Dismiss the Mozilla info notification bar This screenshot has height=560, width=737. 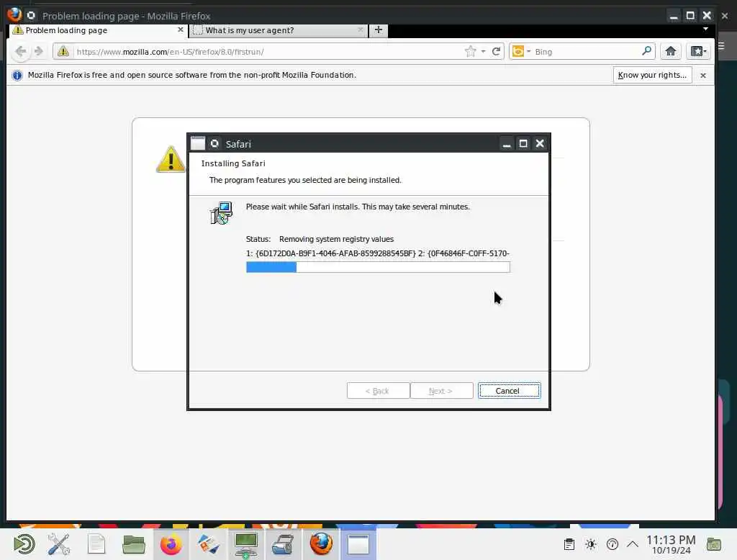(702, 76)
